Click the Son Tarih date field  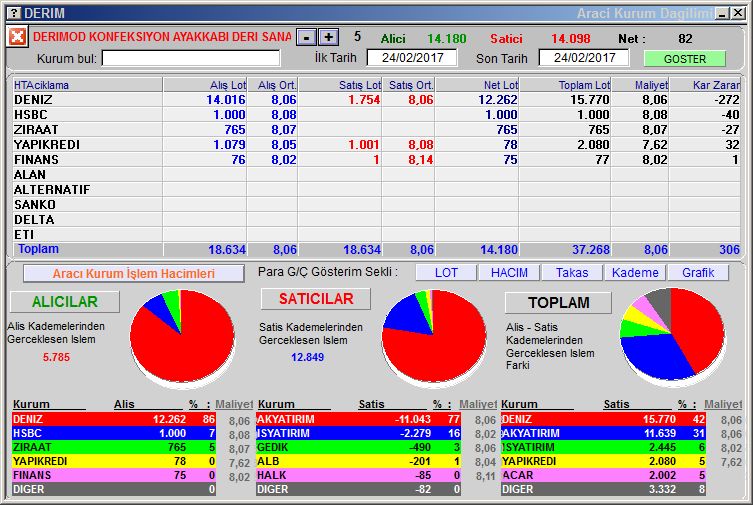(x=584, y=58)
